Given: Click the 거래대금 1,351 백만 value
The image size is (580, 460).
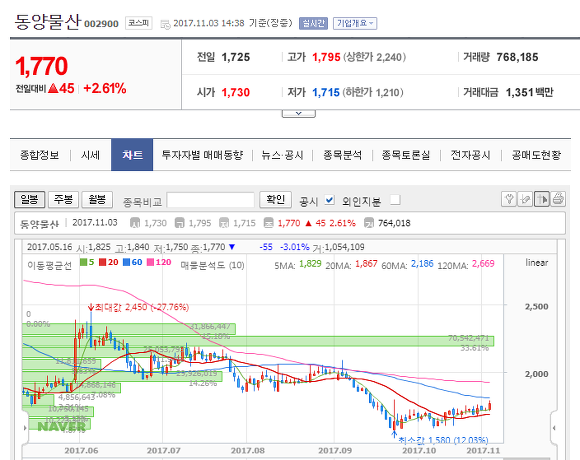Looking at the screenshot, I should 530,92.
